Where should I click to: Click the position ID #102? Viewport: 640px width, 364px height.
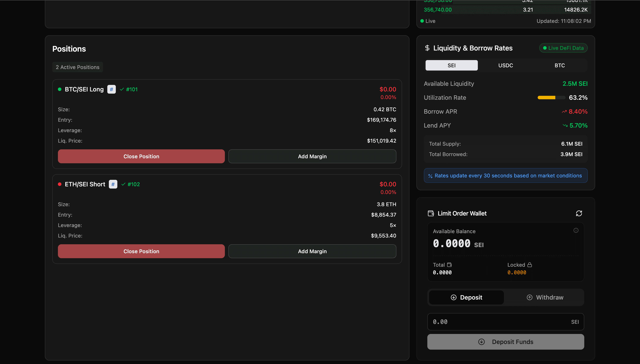pos(134,184)
